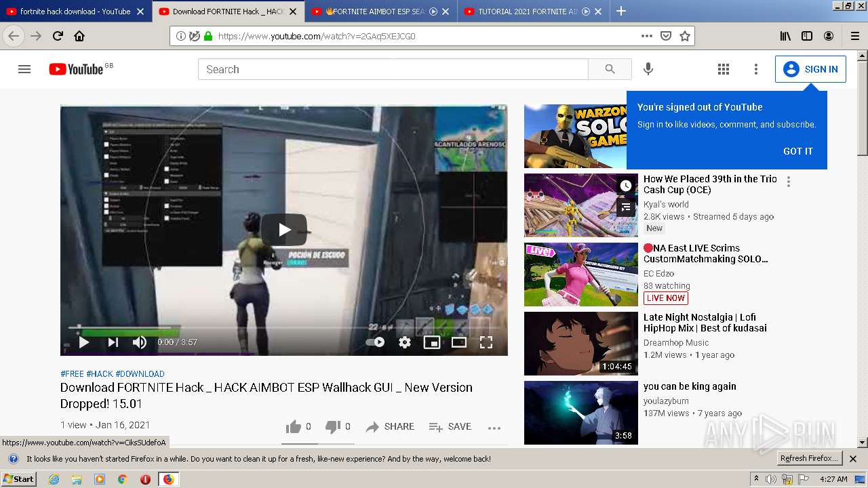
Task: Open the 'you can be king again' video
Action: [x=690, y=386]
